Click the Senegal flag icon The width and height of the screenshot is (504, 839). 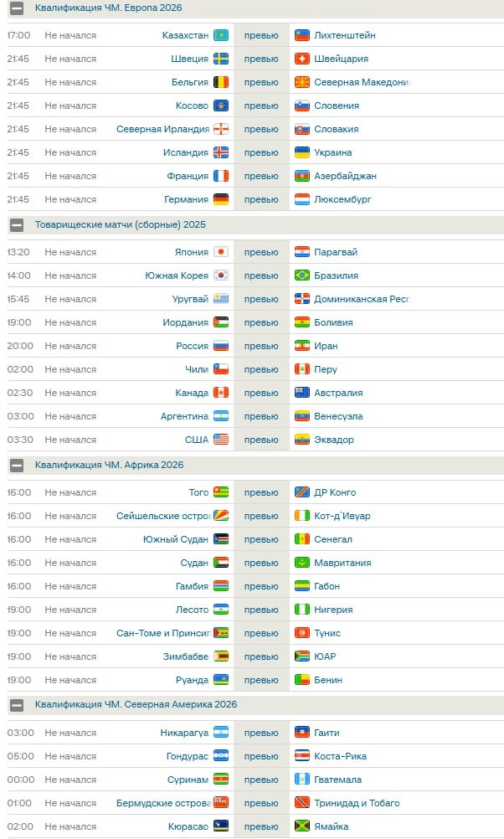302,539
